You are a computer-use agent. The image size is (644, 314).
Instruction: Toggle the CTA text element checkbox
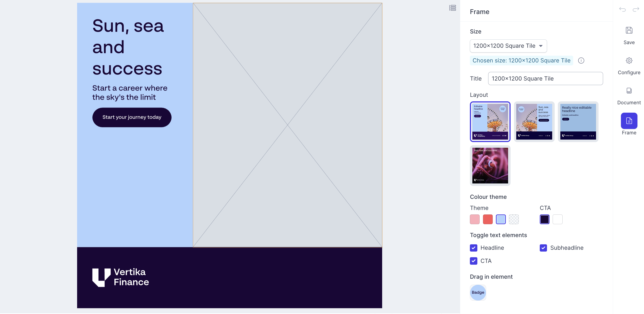pyautogui.click(x=474, y=261)
